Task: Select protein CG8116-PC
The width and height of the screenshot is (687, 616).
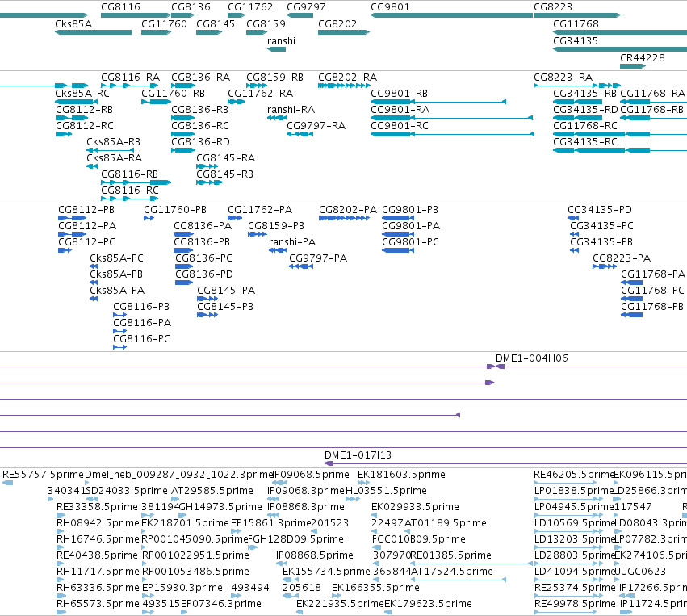Action: click(120, 347)
